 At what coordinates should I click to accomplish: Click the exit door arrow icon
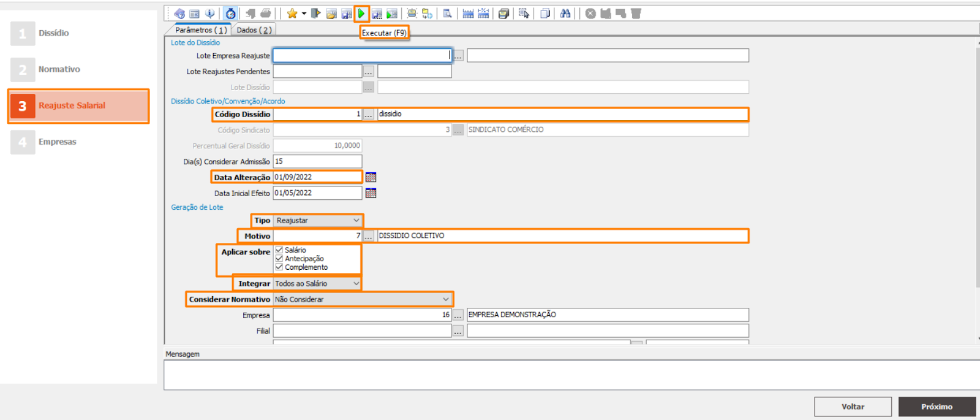[316, 13]
